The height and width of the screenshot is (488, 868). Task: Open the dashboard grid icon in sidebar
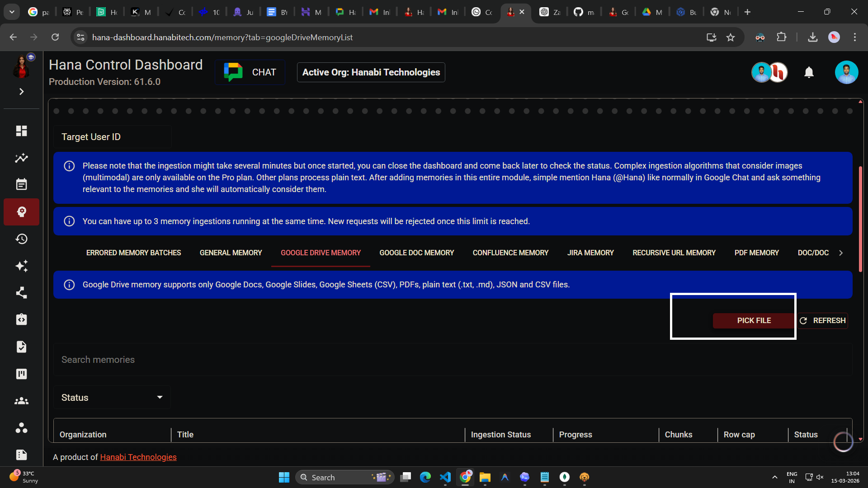(x=21, y=131)
